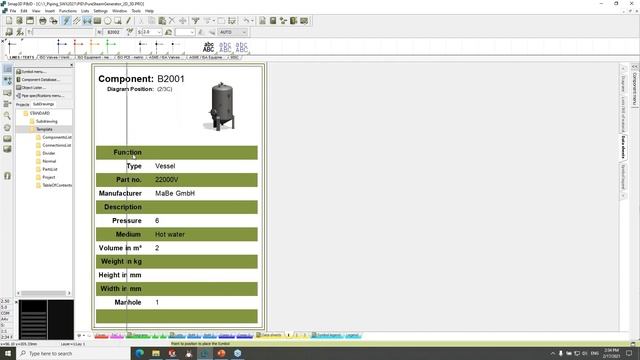Viewport: 640px width, 360px height.
Task: Open the File menu
Action: coord(13,11)
